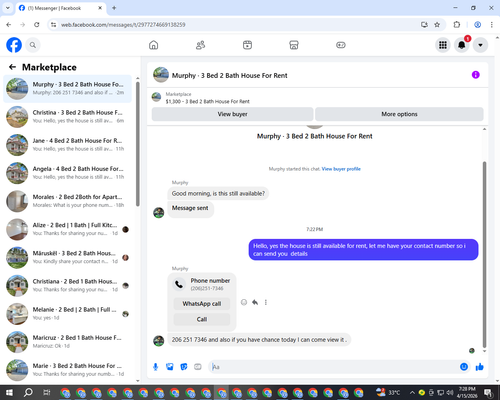Open the Angela 4 Bed 2 Bath conversation
Screen dimensions: 500x400
pyautogui.click(x=68, y=173)
